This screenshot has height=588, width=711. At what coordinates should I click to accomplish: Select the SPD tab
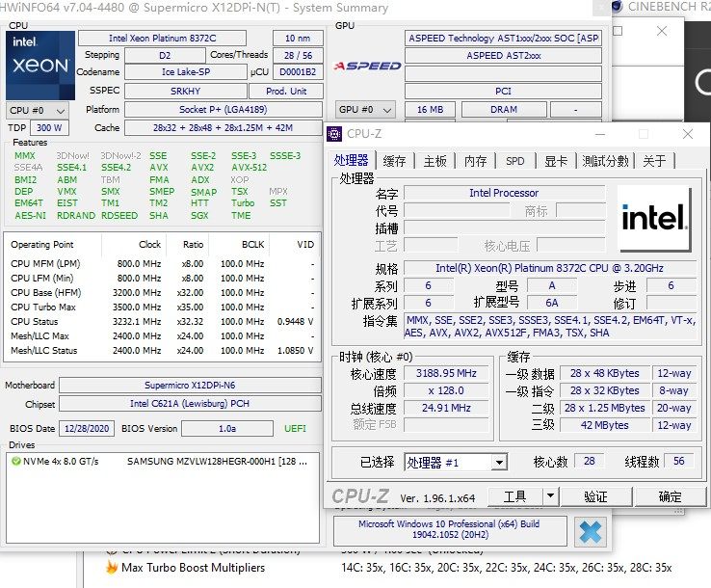(x=515, y=161)
